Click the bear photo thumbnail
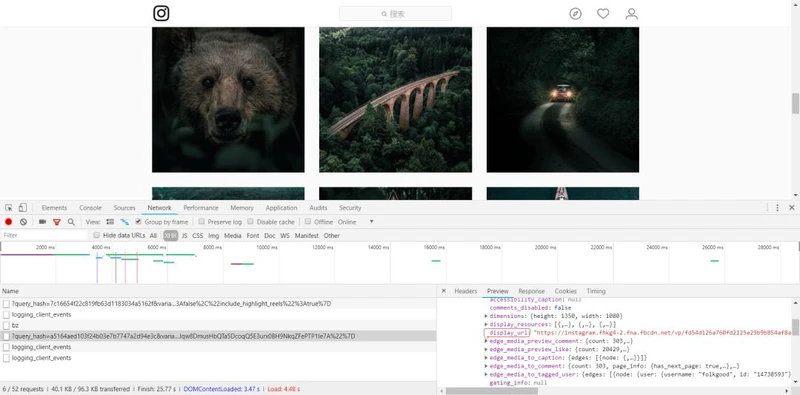The image size is (800, 395). click(x=228, y=100)
